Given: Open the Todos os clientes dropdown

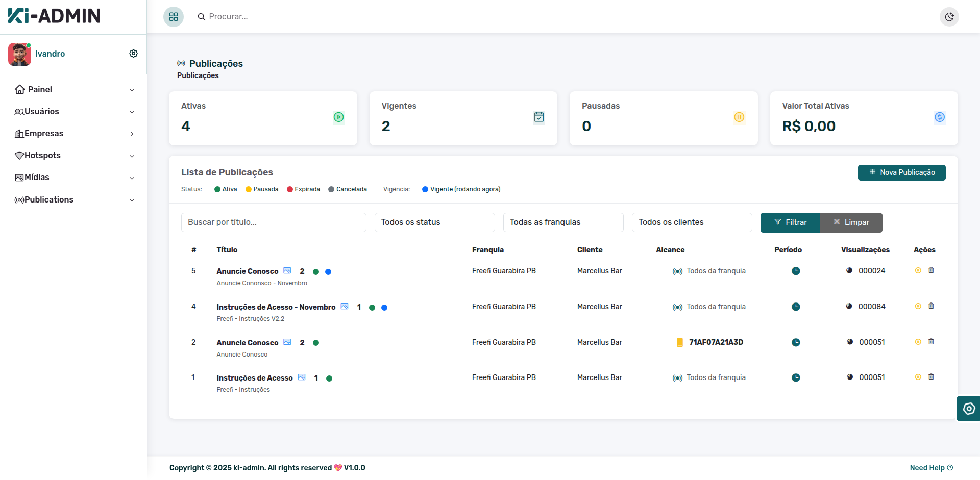Looking at the screenshot, I should [x=692, y=222].
